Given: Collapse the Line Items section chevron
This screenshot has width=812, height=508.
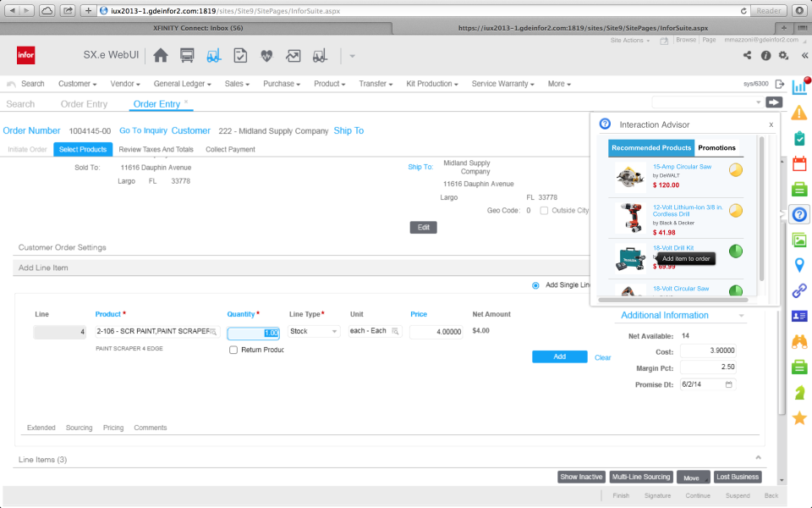Looking at the screenshot, I should click(758, 458).
